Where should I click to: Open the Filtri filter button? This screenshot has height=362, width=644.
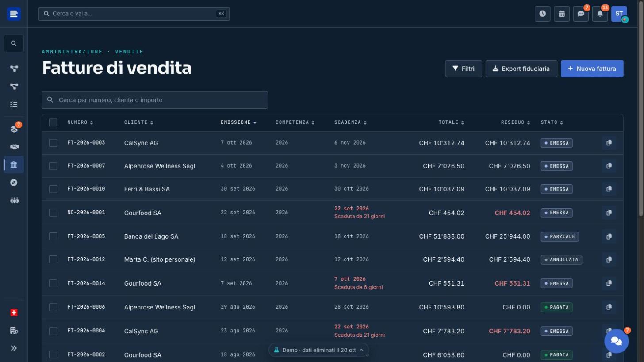click(x=463, y=69)
